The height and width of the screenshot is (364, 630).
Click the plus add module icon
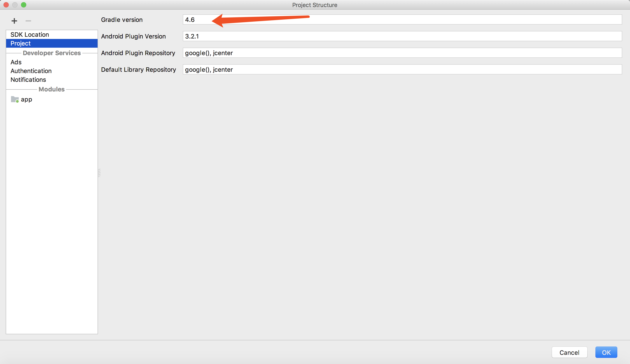pyautogui.click(x=14, y=21)
